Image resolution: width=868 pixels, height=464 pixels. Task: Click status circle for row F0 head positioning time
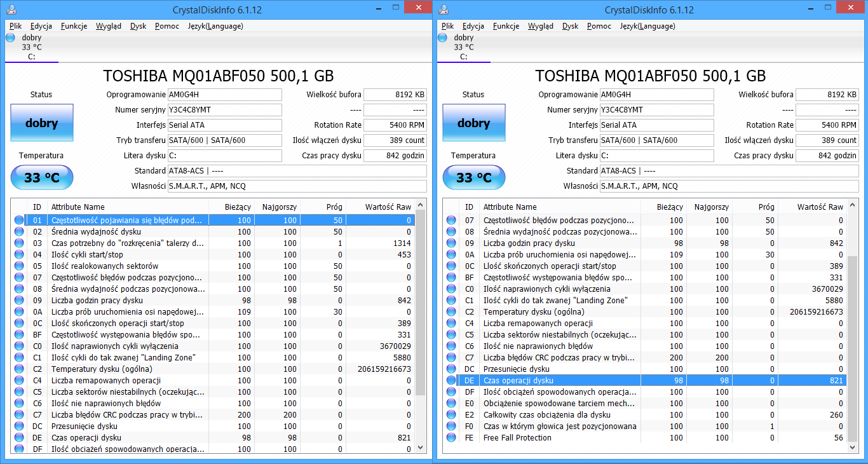point(452,426)
